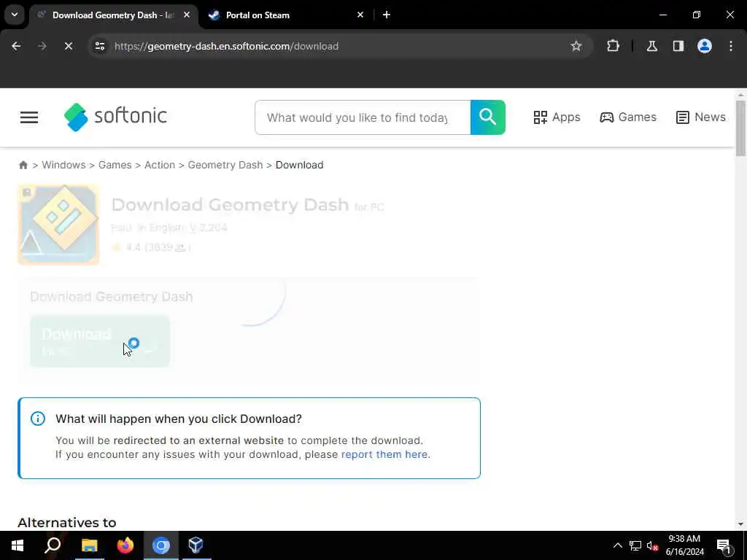The height and width of the screenshot is (560, 747).
Task: Click the home breadcrumb icon
Action: tap(23, 165)
